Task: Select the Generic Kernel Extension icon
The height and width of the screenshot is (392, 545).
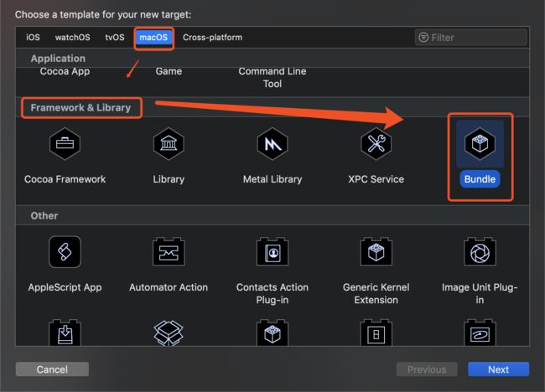Action: click(376, 252)
